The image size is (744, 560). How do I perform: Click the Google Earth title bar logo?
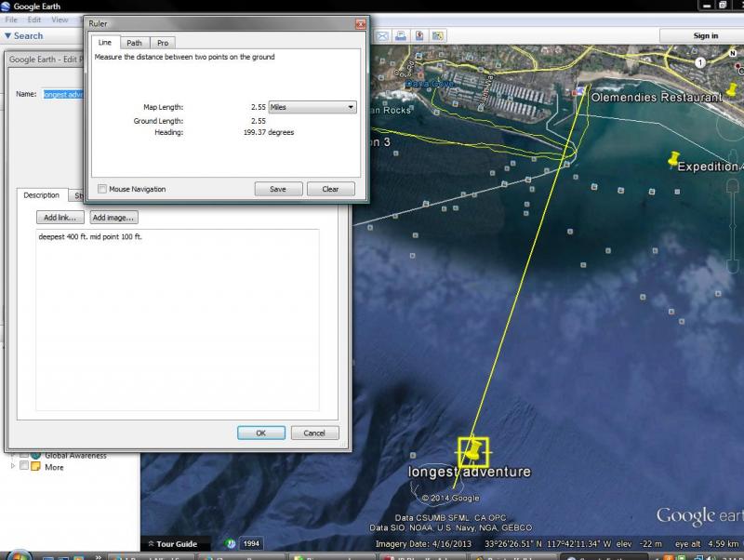[x=6, y=7]
